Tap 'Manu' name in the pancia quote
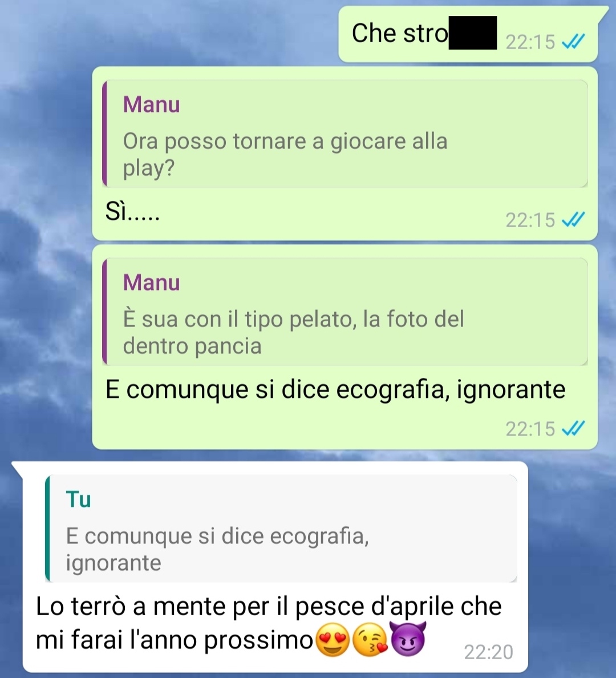Image resolution: width=616 pixels, height=678 pixels. tap(151, 283)
